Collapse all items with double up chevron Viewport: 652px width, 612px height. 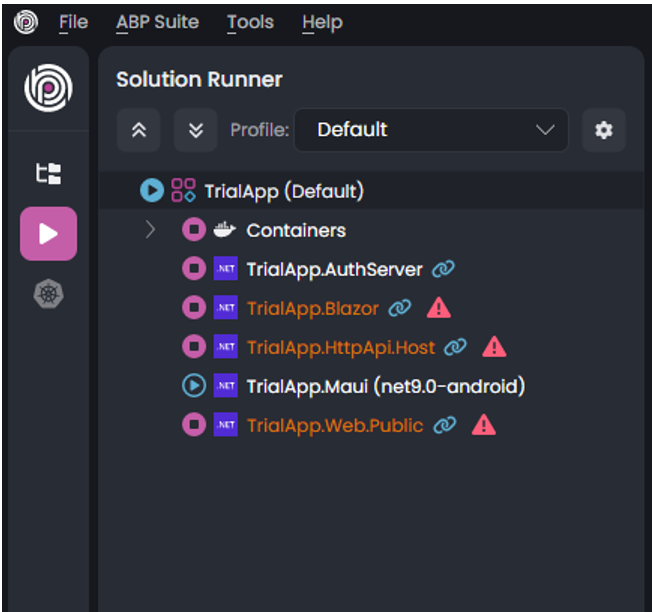click(138, 130)
